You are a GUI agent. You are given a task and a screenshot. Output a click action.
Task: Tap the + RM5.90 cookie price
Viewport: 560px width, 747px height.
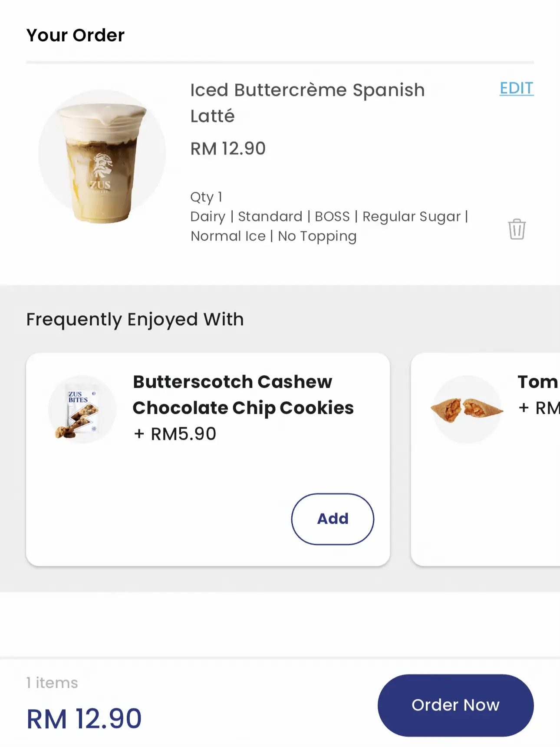[175, 433]
